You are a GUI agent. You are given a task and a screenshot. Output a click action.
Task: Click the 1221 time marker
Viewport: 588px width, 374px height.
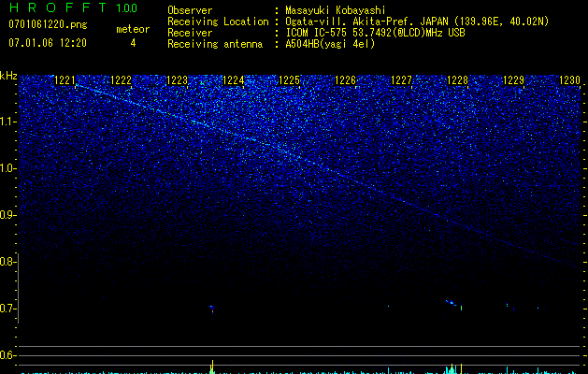tap(65, 80)
